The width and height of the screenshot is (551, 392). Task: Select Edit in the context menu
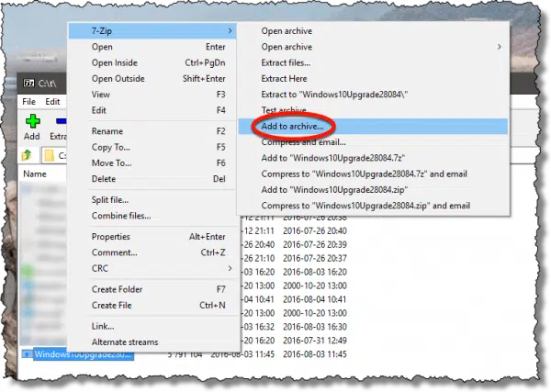tap(154, 110)
